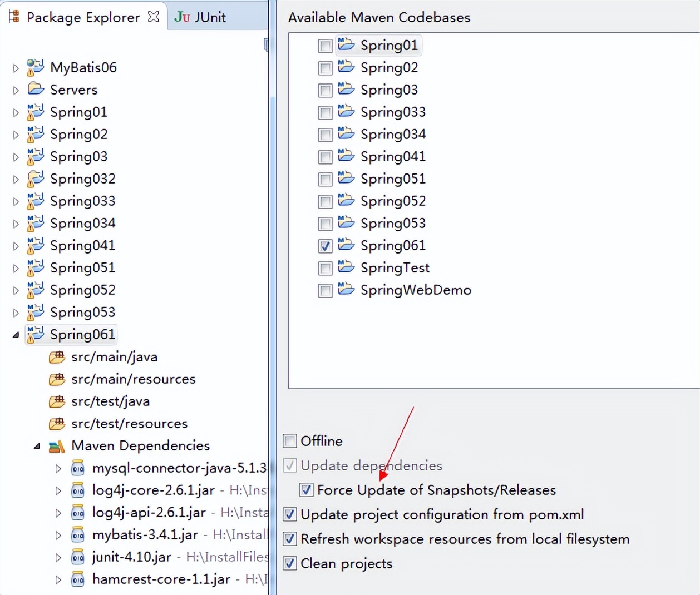Select Spring051 project in Package Explorer

click(x=82, y=268)
